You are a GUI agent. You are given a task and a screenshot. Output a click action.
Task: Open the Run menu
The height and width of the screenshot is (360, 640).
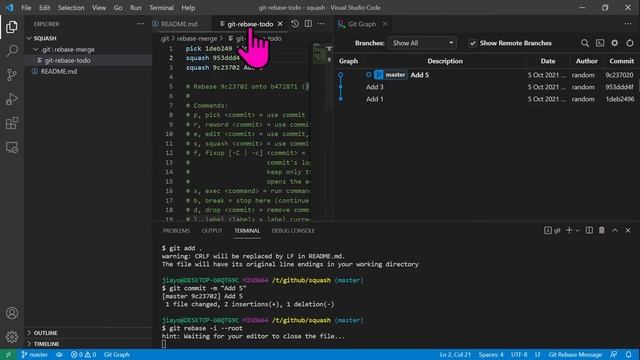pos(136,8)
